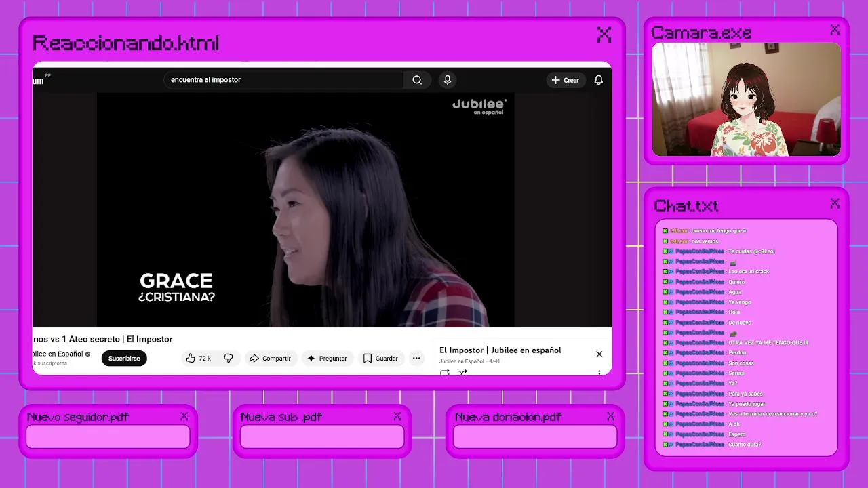Click the avatar webcam feed in Camara.exe
Image resolution: width=868 pixels, height=488 pixels.
[x=746, y=100]
